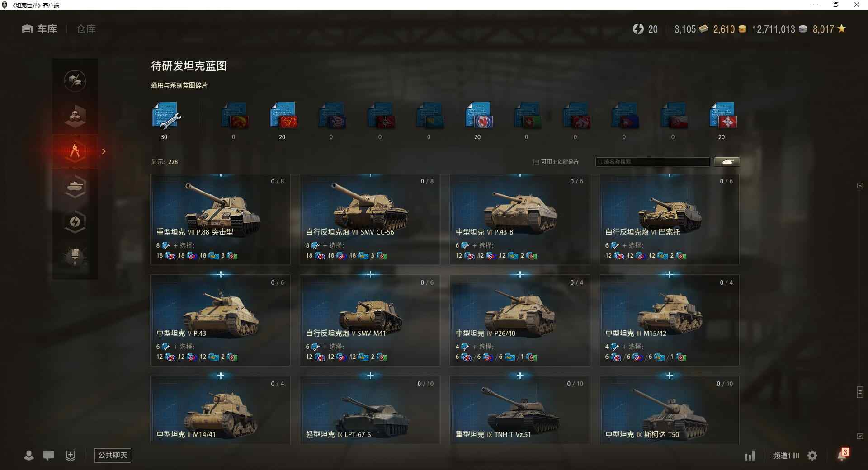Click the blueprint search input field
Screen dimensions: 868x470
click(x=652, y=162)
